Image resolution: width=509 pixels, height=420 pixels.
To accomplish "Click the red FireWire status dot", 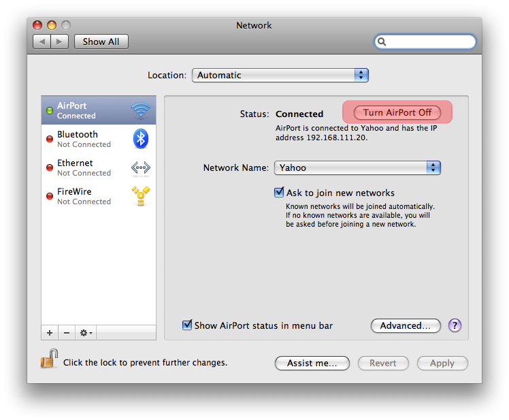I will 50,196.
